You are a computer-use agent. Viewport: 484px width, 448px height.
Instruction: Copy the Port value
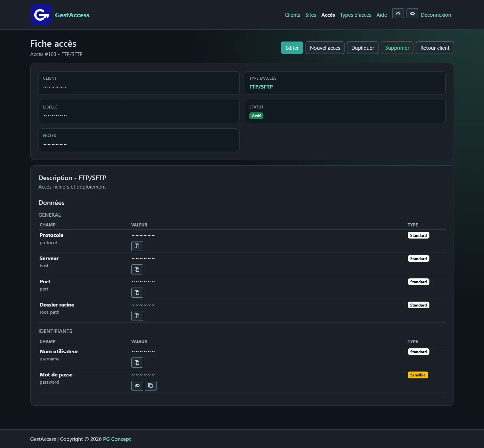click(137, 292)
